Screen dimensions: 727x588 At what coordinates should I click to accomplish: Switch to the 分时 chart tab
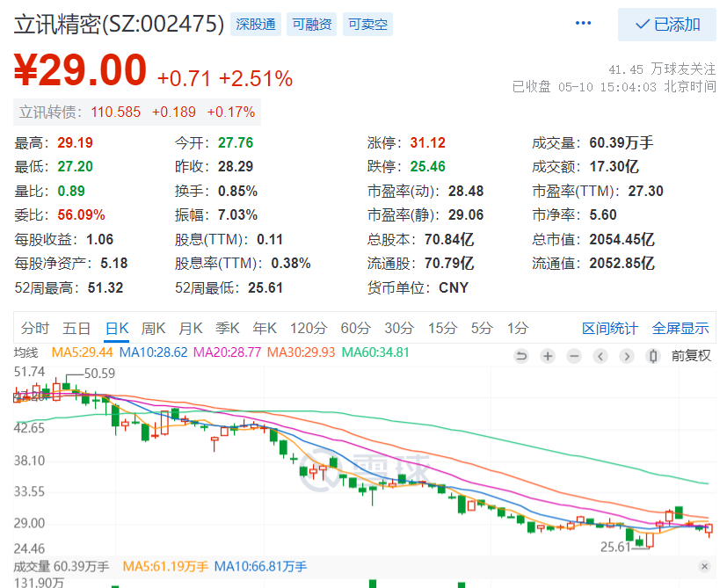point(35,329)
